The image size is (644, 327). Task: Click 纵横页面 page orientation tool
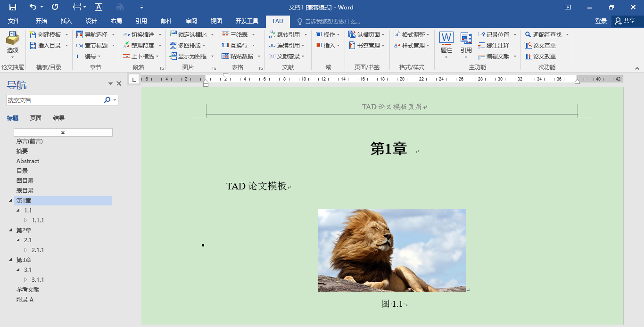click(364, 35)
